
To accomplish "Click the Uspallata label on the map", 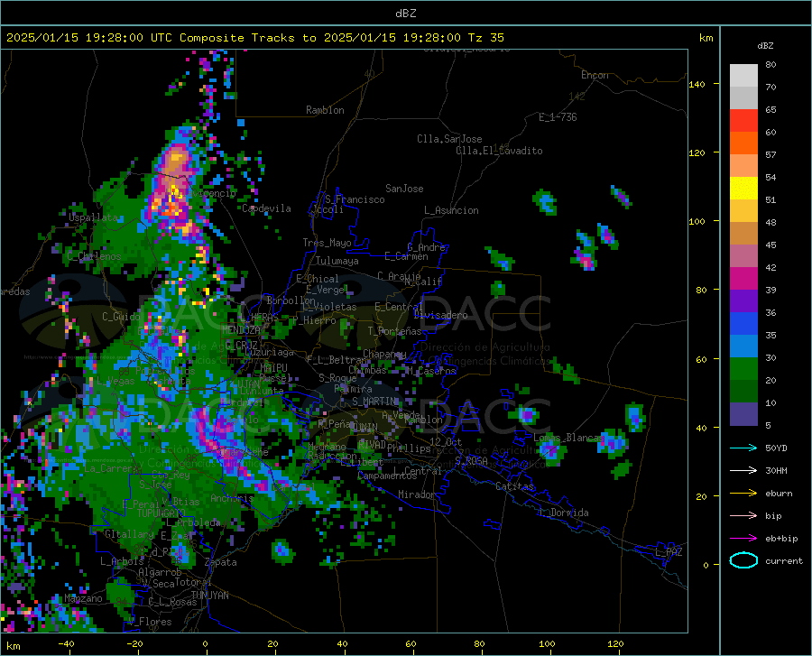I will 94,217.
